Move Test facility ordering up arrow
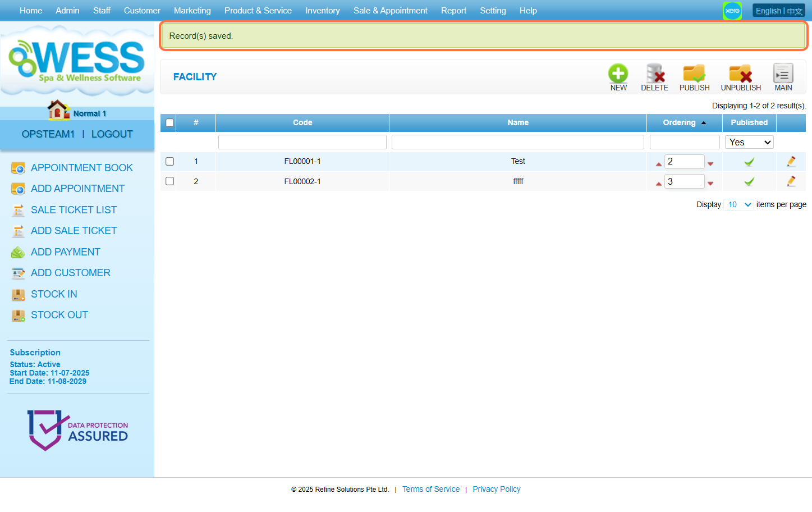The width and height of the screenshot is (812, 512). coord(658,164)
